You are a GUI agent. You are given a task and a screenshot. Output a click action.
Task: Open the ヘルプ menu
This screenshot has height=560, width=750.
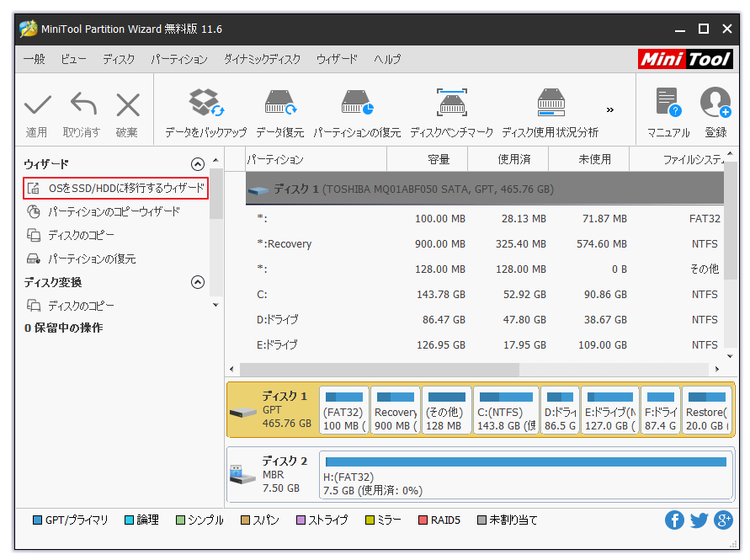[387, 59]
